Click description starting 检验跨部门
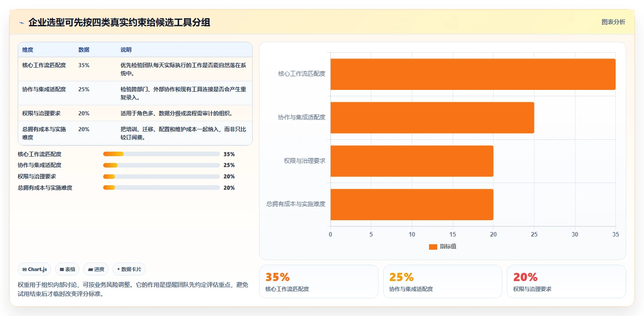 click(x=183, y=93)
